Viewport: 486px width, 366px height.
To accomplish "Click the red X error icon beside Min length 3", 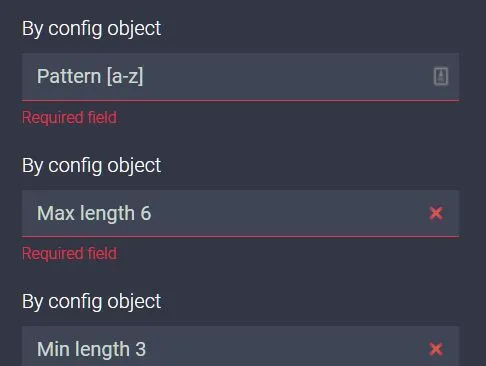I will 436,349.
